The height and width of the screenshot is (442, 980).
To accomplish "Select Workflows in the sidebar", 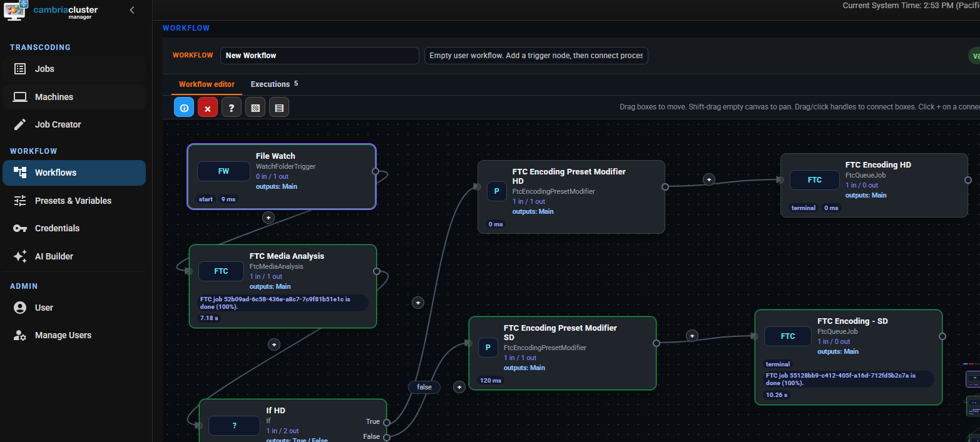I will click(74, 173).
